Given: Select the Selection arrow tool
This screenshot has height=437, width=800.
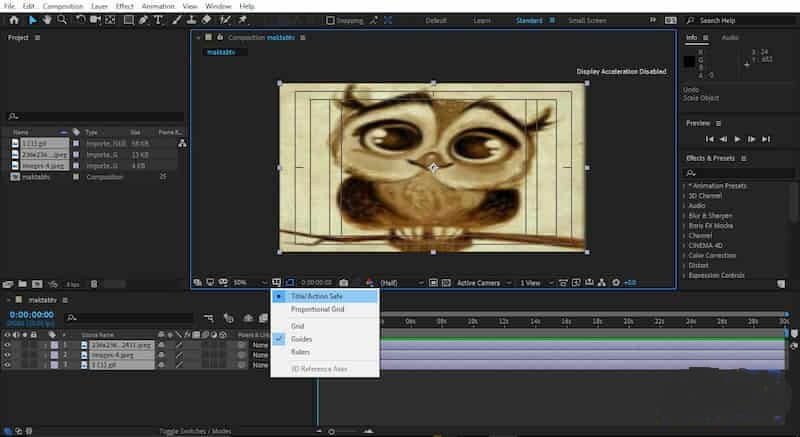Looking at the screenshot, I should pyautogui.click(x=32, y=19).
